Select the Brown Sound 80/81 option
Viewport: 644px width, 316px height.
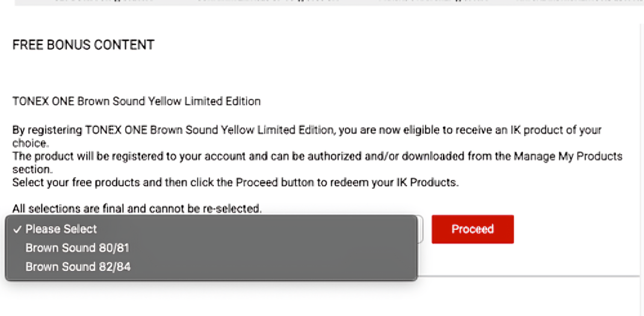coord(77,248)
